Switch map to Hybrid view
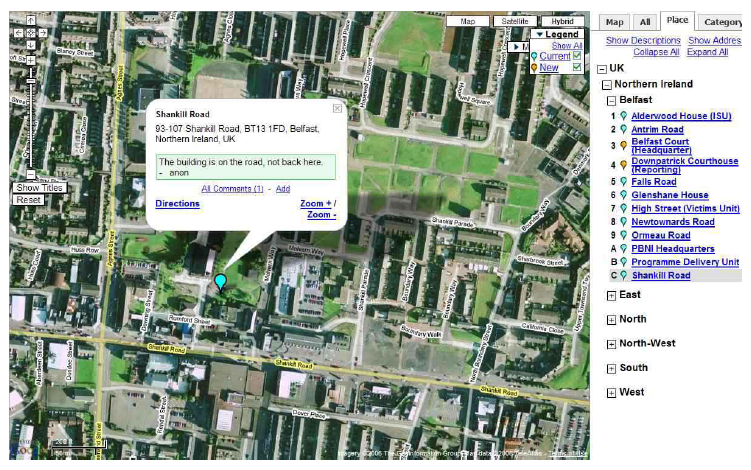This screenshot has height=470, width=751. click(x=562, y=21)
